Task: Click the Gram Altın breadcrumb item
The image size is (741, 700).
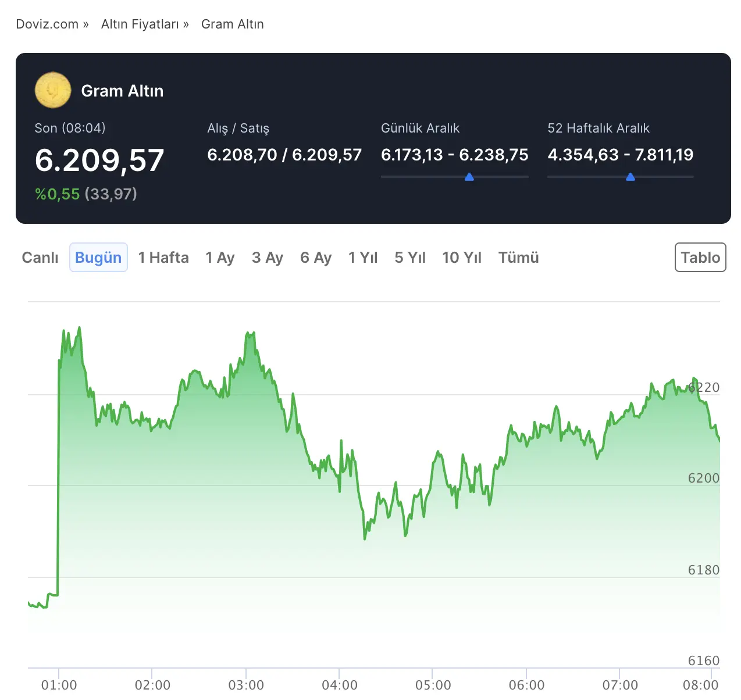Action: click(233, 24)
